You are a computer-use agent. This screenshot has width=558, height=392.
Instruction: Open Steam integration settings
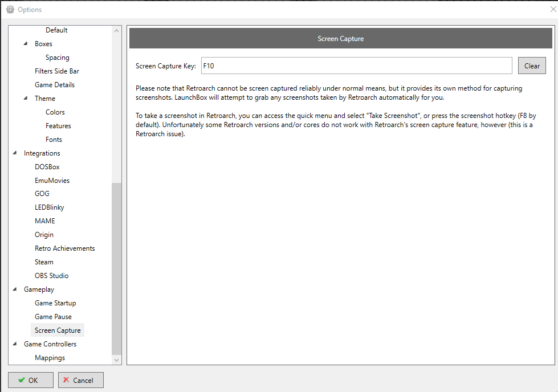[44, 262]
